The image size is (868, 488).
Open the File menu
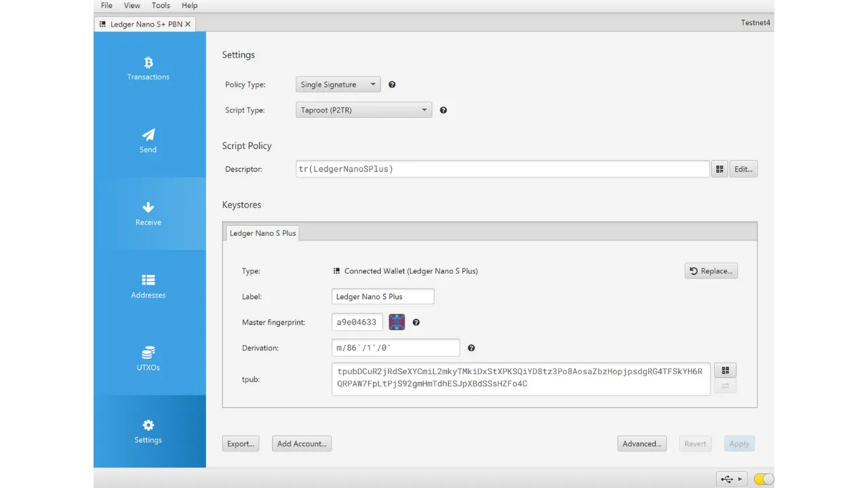pyautogui.click(x=106, y=5)
